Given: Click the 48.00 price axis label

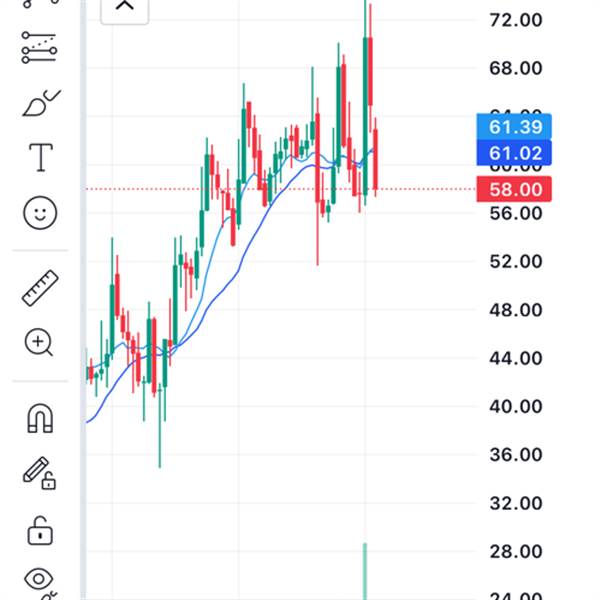Looking at the screenshot, I should [515, 310].
